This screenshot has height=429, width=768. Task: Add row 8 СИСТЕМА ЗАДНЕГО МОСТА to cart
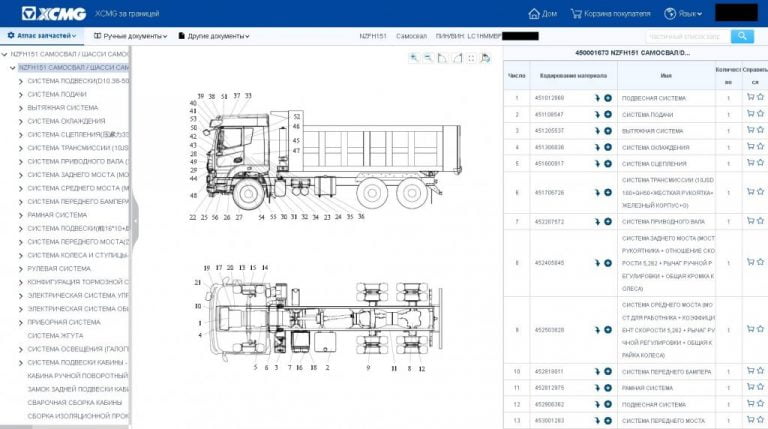[750, 262]
